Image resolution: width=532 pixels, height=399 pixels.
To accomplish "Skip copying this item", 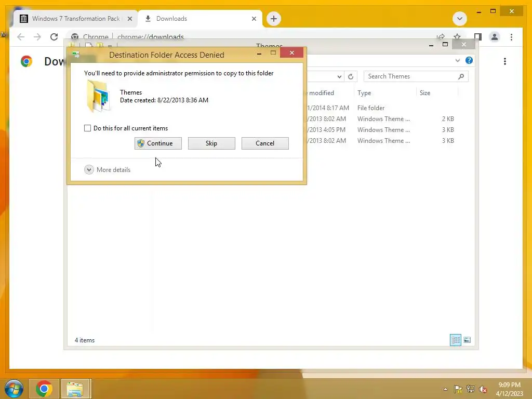I will tap(211, 143).
